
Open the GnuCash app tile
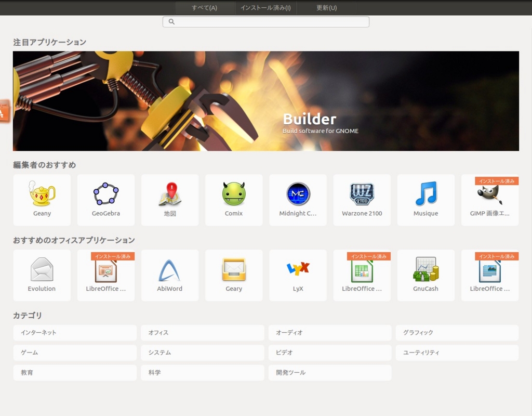point(426,276)
